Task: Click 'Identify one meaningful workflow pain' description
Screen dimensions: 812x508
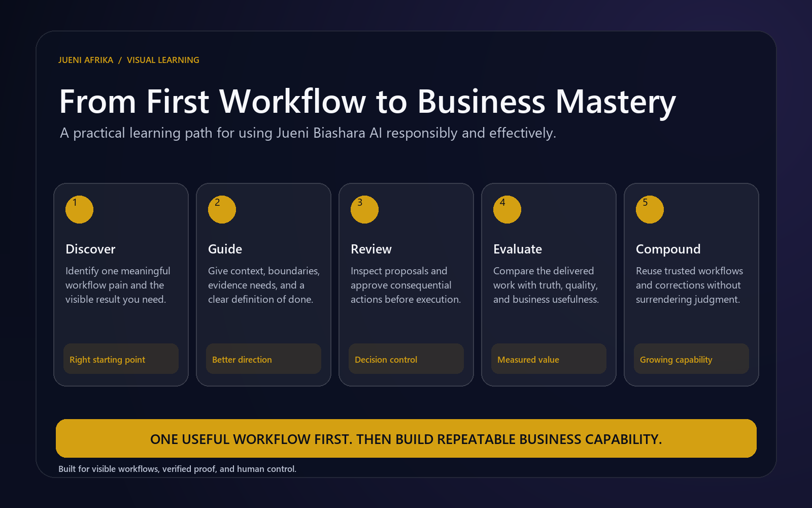Action: [118, 285]
